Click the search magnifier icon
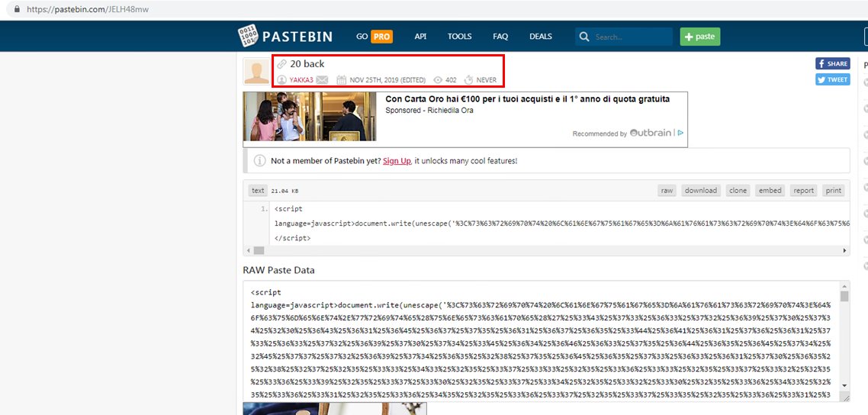The image size is (868, 415). click(x=583, y=37)
